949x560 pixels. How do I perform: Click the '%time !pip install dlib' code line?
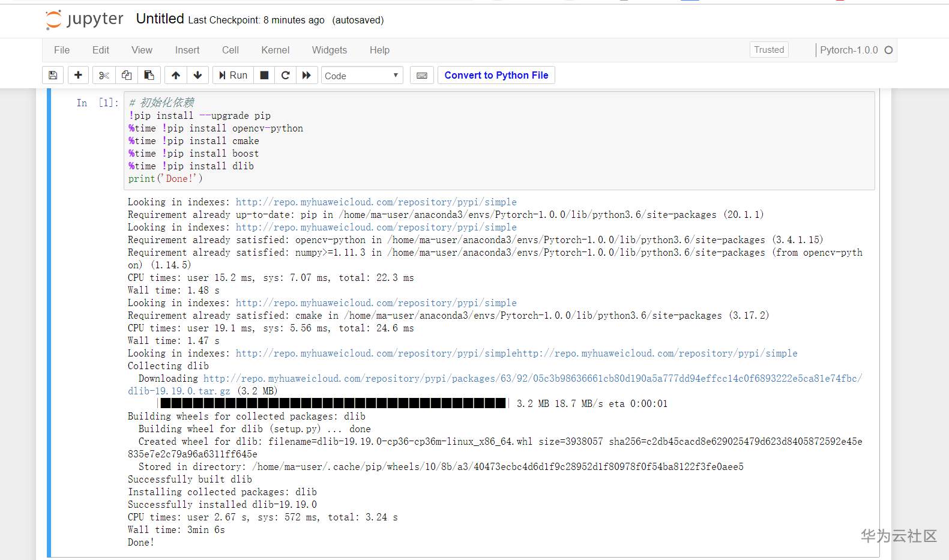tap(191, 166)
